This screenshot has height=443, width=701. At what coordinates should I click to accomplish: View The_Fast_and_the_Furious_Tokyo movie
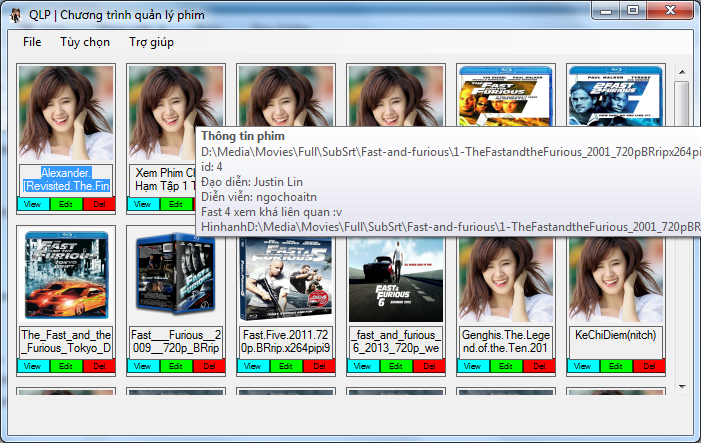coord(33,366)
